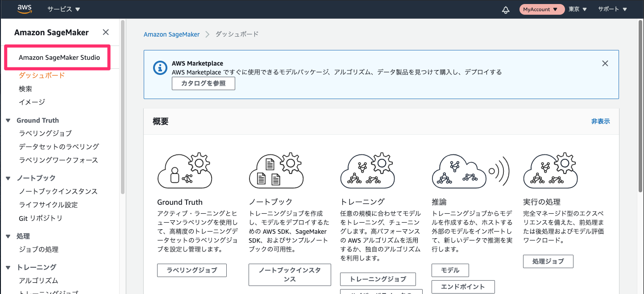This screenshot has height=294, width=644.
Task: Collapse the ノートブック sidebar section
Action: pos(8,178)
